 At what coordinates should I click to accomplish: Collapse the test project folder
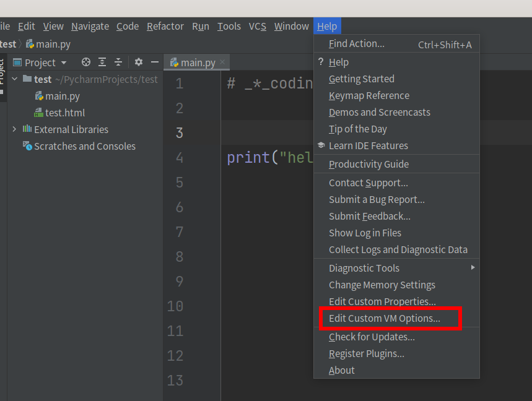point(15,79)
